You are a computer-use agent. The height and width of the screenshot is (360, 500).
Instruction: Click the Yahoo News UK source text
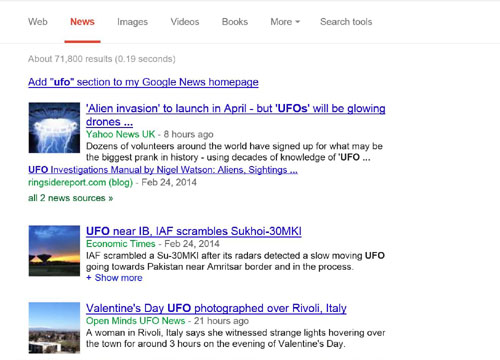point(121,134)
